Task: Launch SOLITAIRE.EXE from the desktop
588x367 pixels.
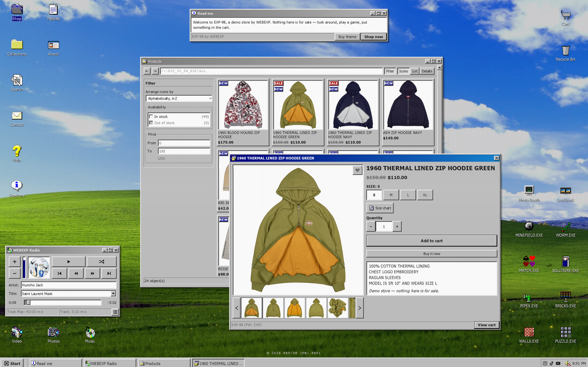Action: point(565,264)
